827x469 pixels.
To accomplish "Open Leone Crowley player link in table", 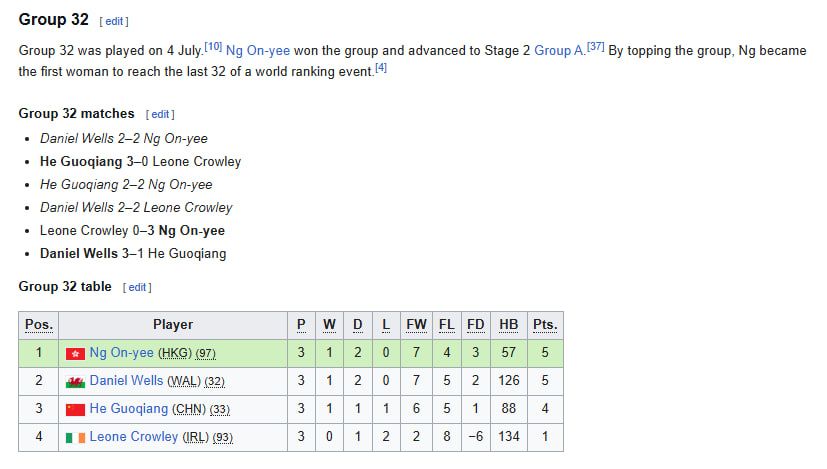I will [x=134, y=436].
